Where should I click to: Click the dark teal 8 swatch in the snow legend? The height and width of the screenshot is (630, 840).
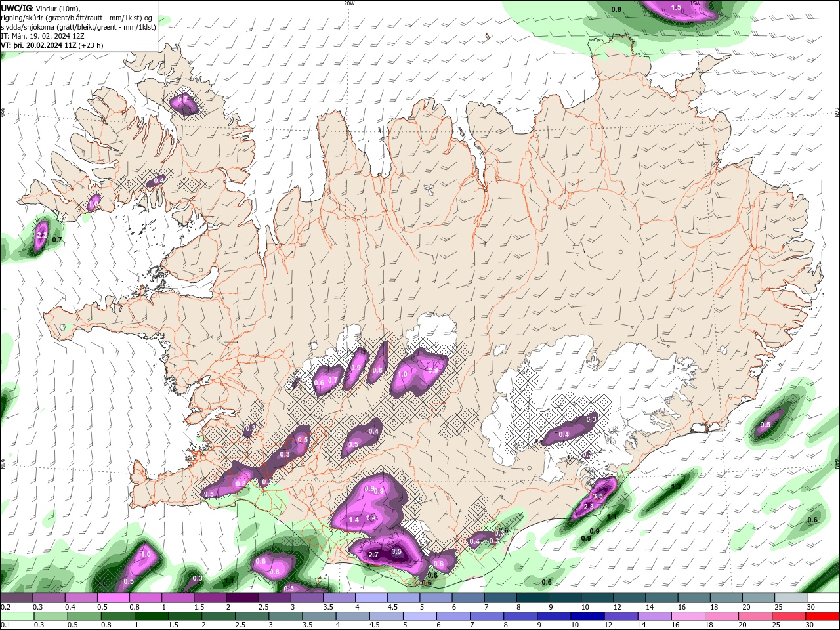(x=532, y=598)
